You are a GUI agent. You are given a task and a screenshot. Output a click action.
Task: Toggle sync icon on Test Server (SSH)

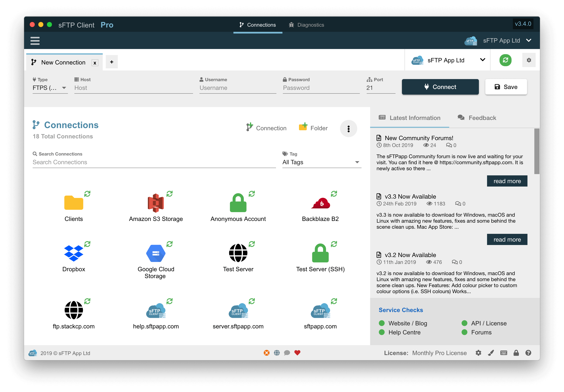pos(334,244)
